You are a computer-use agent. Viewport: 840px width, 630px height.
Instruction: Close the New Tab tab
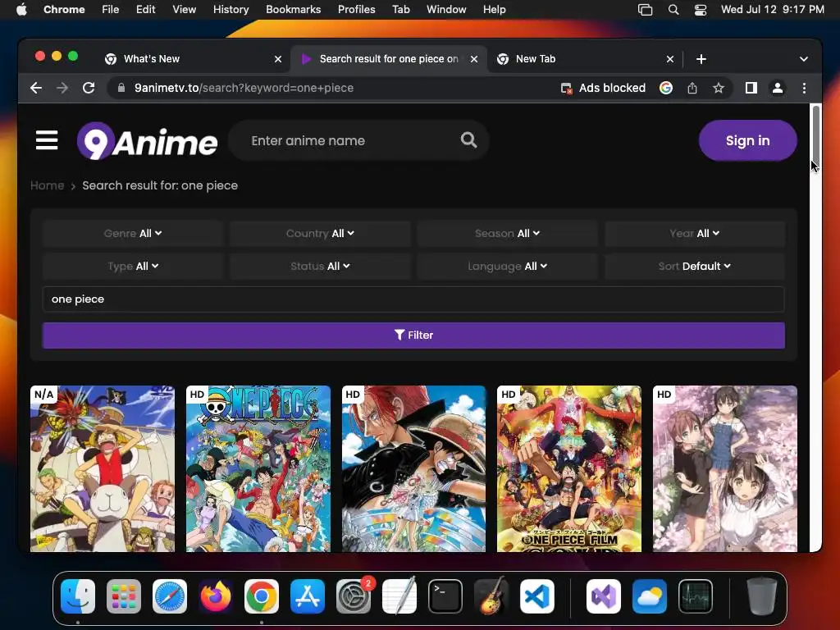669,59
